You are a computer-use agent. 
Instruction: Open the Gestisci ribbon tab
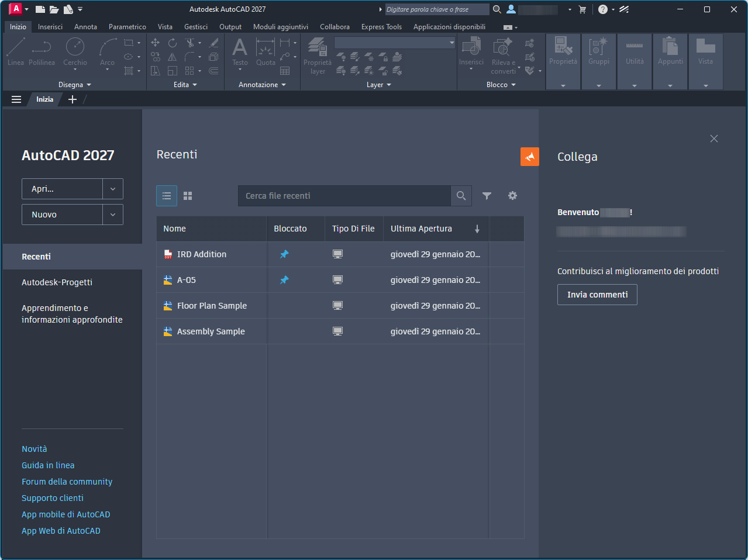[196, 27]
